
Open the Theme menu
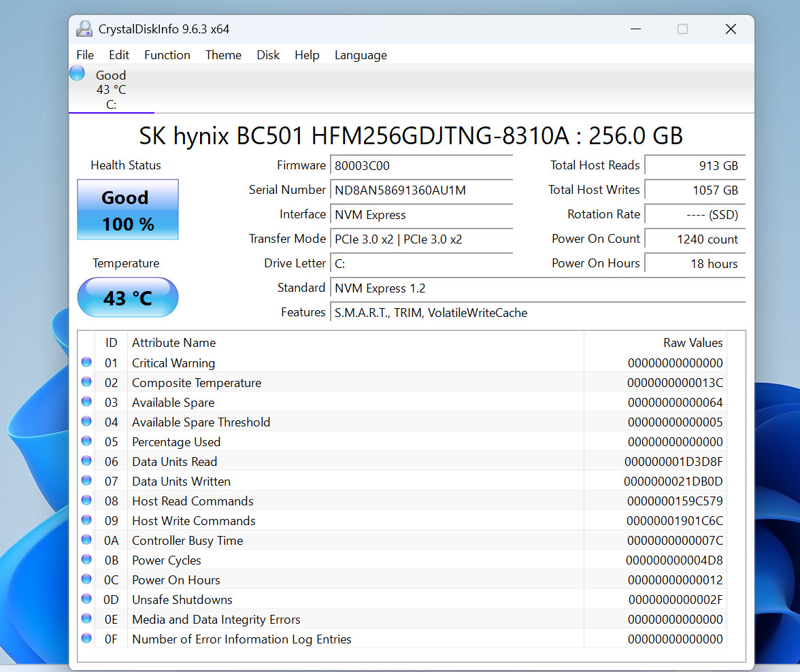[x=223, y=55]
